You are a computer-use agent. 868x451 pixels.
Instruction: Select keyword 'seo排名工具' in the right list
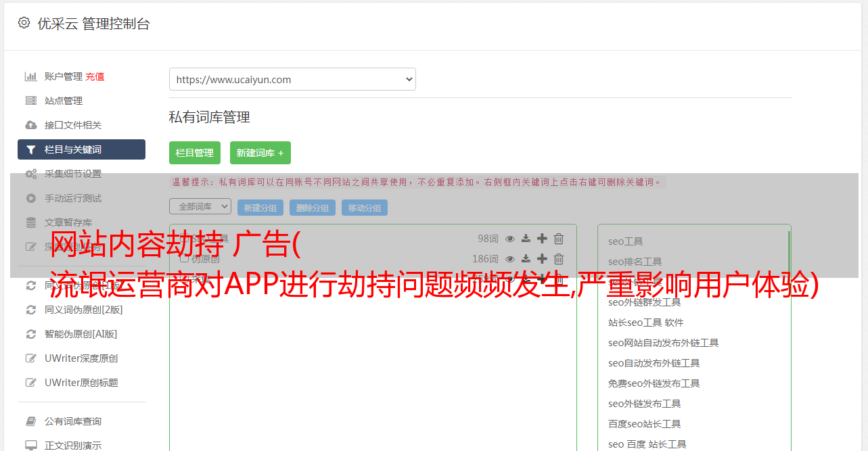click(635, 262)
